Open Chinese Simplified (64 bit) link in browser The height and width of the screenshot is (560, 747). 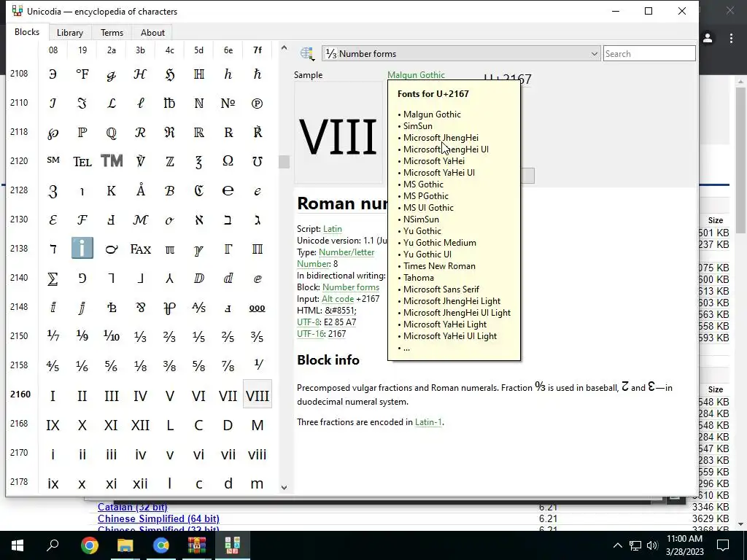pyautogui.click(x=158, y=518)
